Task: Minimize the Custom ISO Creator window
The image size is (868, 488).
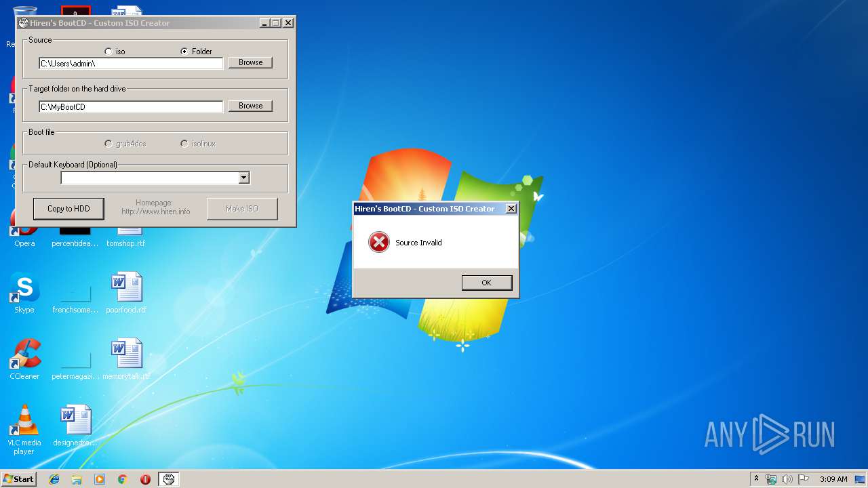Action: (x=264, y=23)
